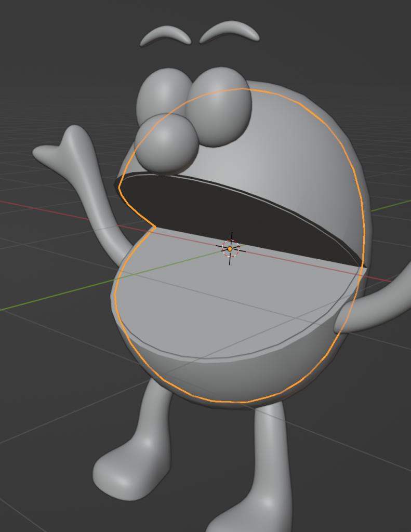Select the right foot at bottom
Image resolution: width=411 pixels, height=532 pixels.
click(244, 520)
